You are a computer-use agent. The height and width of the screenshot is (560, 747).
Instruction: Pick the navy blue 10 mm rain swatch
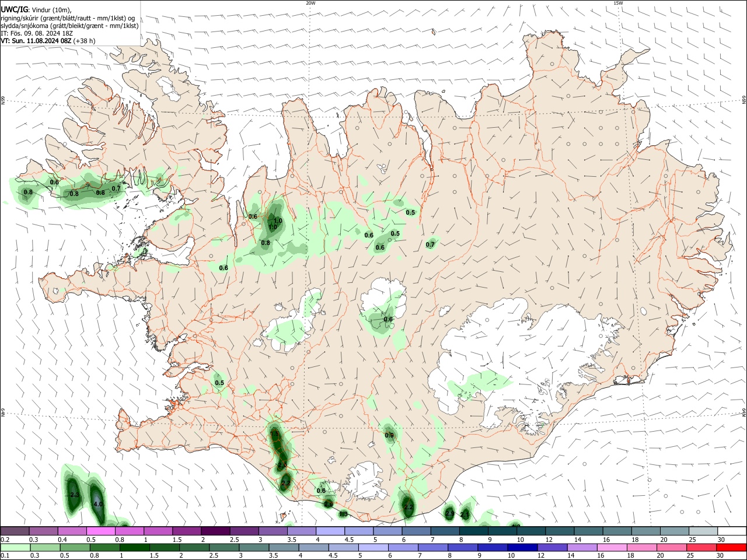522,548
